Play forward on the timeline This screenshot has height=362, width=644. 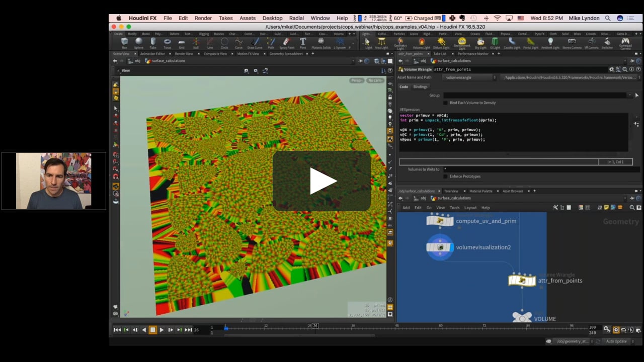162,330
